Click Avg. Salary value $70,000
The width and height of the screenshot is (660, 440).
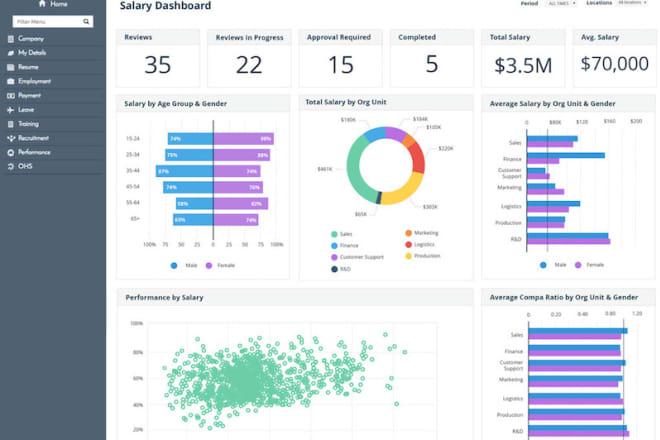(615, 64)
